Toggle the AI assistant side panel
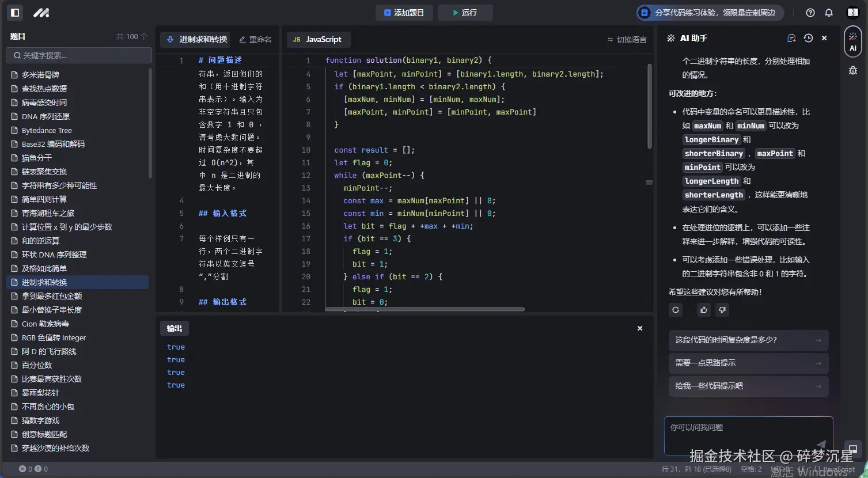 (853, 41)
